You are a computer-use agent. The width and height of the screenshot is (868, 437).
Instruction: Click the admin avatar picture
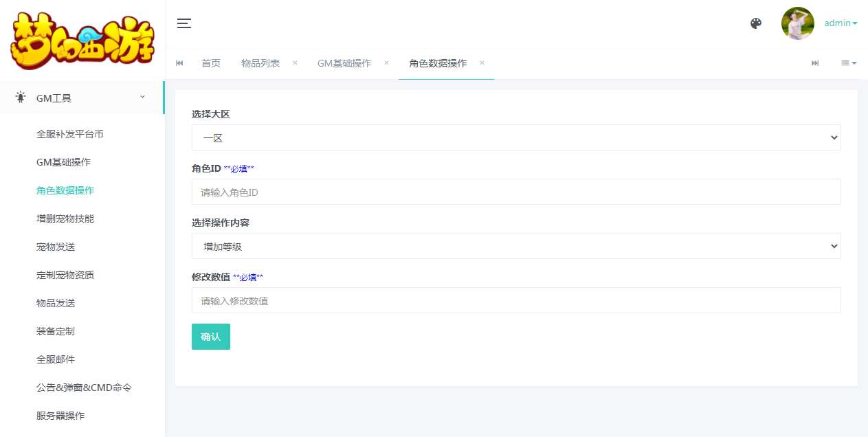click(x=797, y=23)
